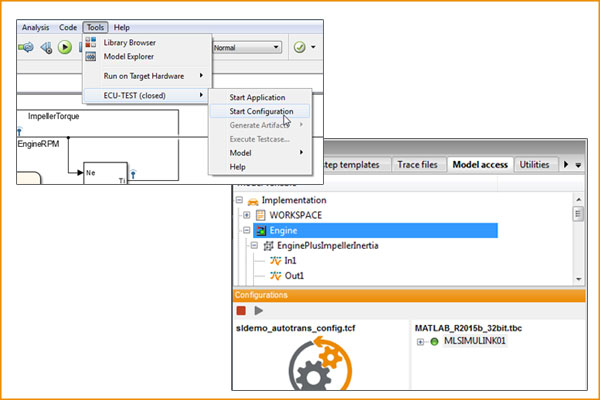600x400 pixels.
Task: Switch to the Utilities tab
Action: pyautogui.click(x=534, y=165)
